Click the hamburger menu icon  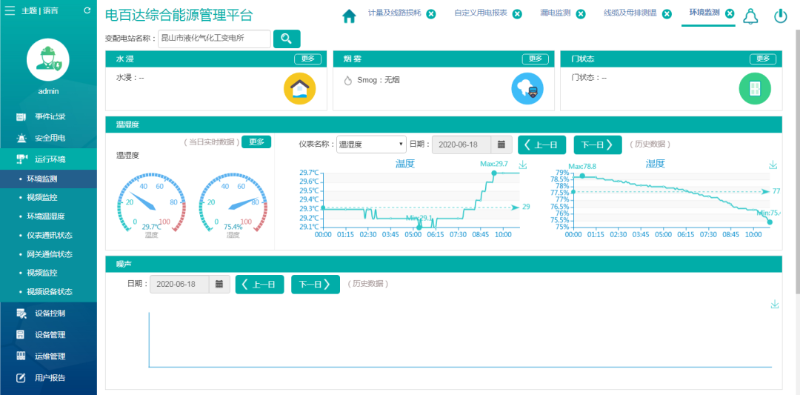pyautogui.click(x=10, y=10)
